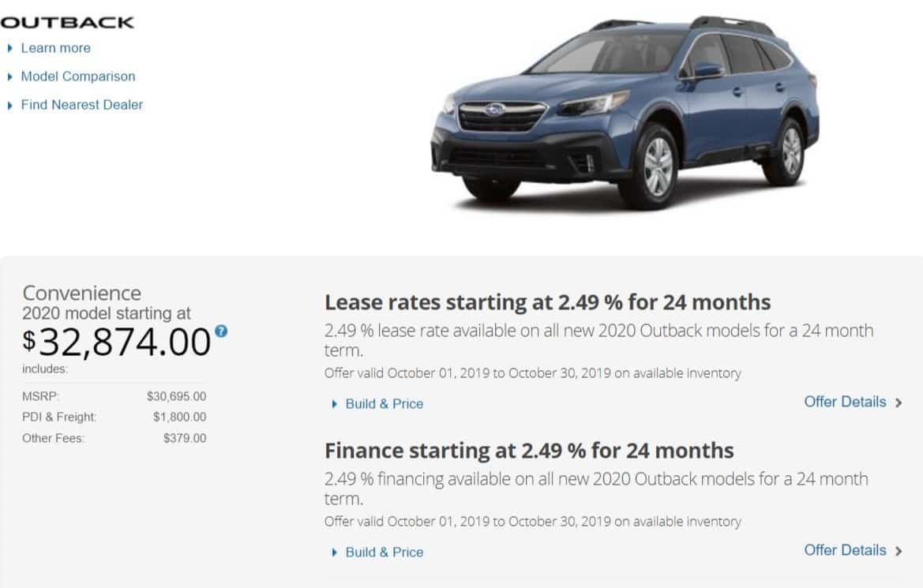
Task: Open the Learn more link
Action: click(x=55, y=48)
